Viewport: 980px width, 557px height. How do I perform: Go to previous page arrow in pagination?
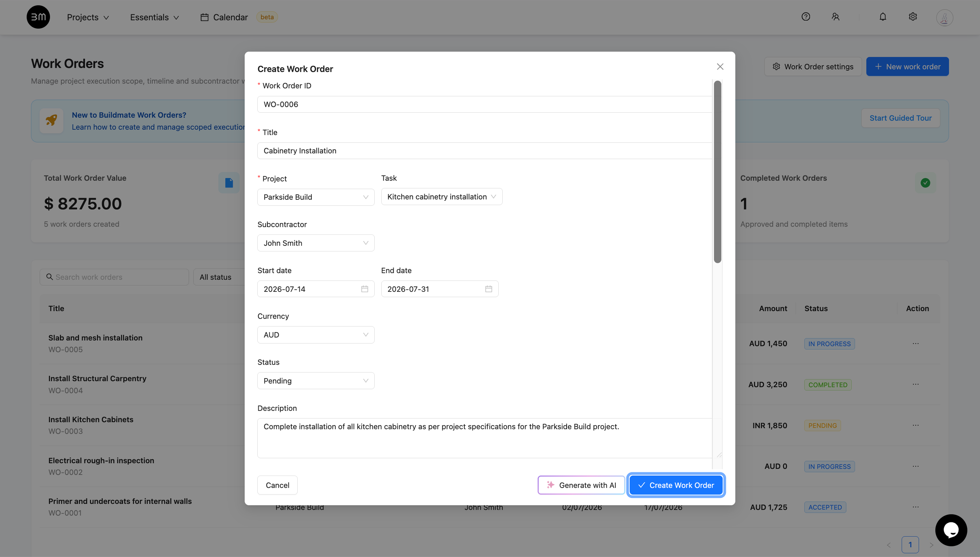click(x=889, y=545)
